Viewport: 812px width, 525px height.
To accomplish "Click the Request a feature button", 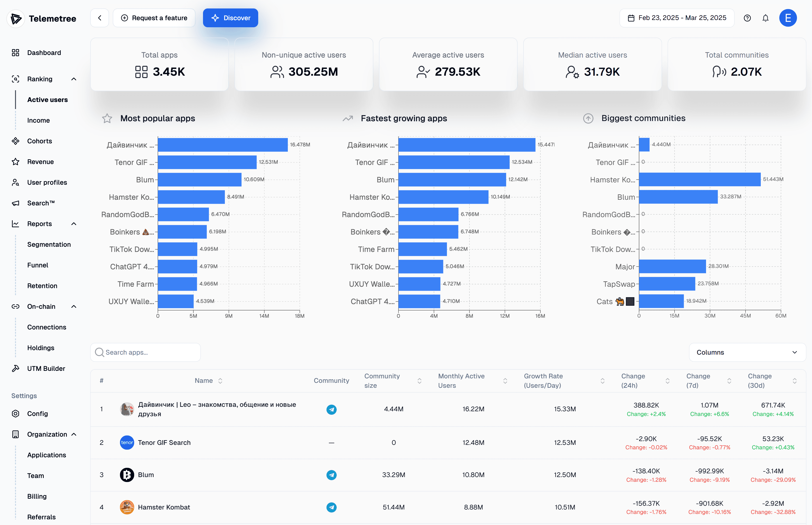I will 154,18.
